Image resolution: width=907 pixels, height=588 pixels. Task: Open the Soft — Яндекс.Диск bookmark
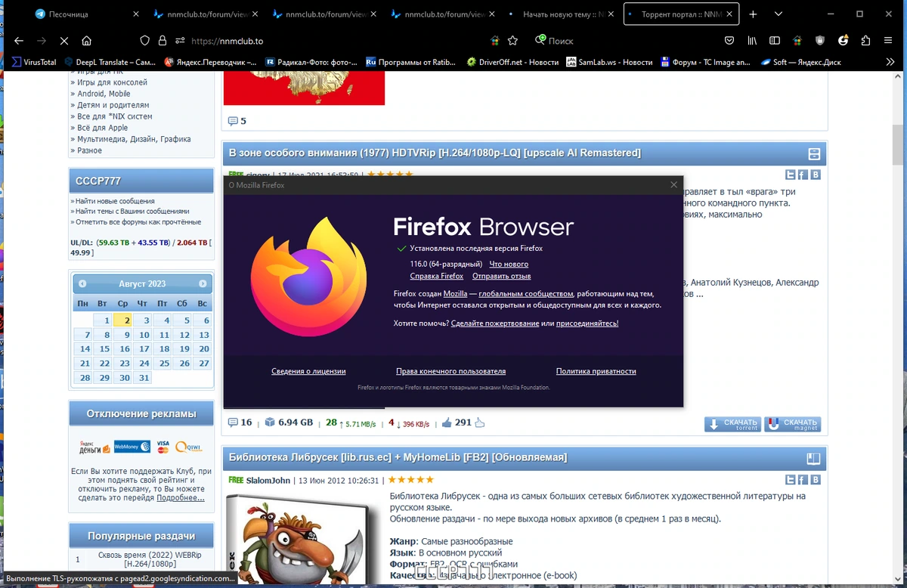(x=800, y=62)
